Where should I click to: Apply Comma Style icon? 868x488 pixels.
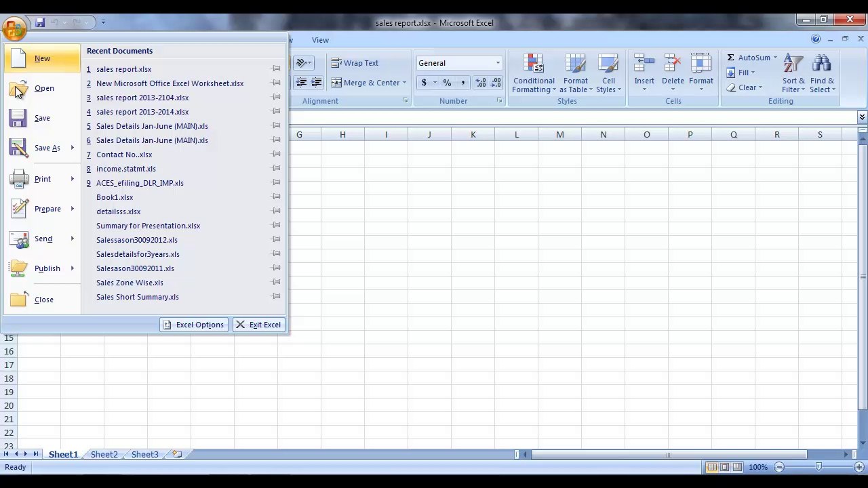point(462,83)
